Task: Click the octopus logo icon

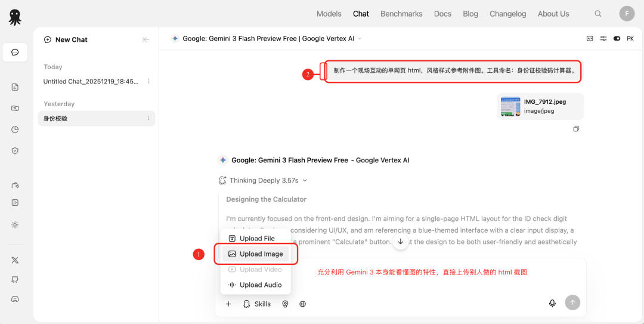Action: click(15, 17)
